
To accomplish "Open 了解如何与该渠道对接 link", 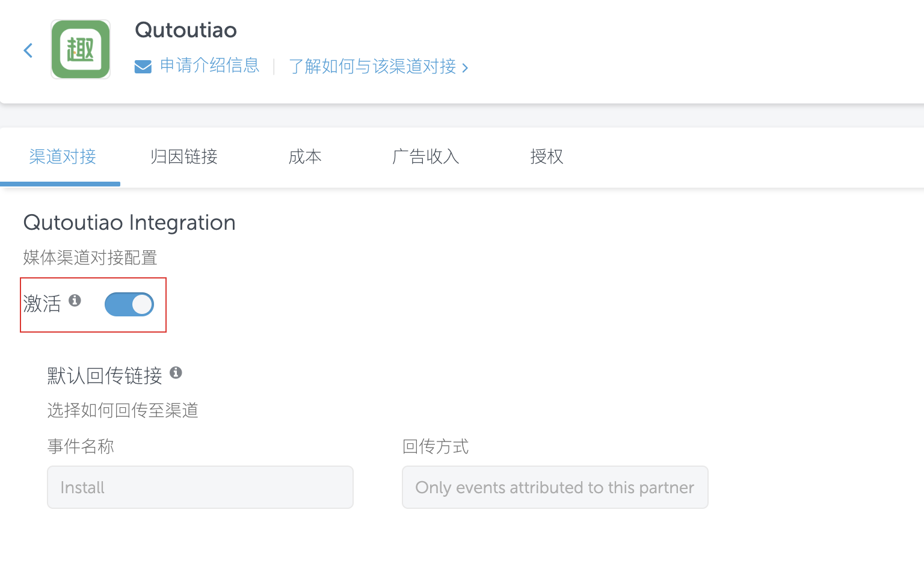I will (372, 66).
